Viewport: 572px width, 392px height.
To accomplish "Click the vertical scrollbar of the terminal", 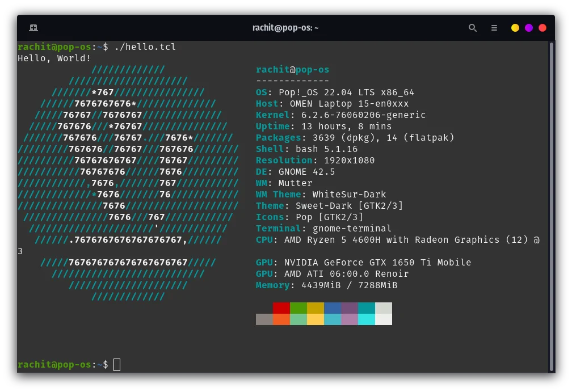I will pyautogui.click(x=551, y=204).
